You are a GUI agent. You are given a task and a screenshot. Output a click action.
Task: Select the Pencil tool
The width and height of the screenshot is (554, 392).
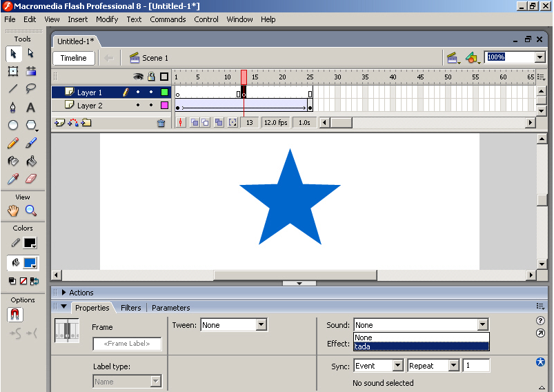[x=13, y=143]
